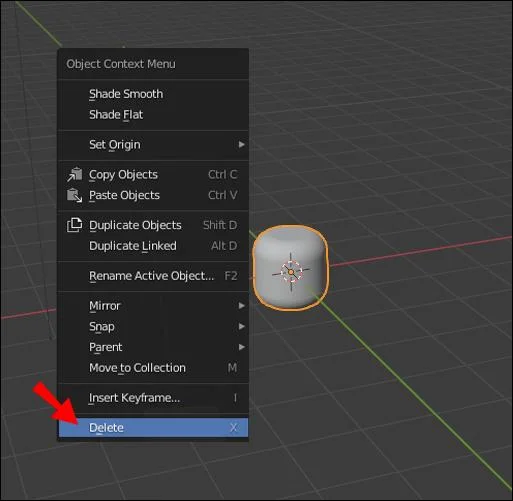Click the Duplicate Objects menu item label
This screenshot has width=513, height=501.
point(135,225)
